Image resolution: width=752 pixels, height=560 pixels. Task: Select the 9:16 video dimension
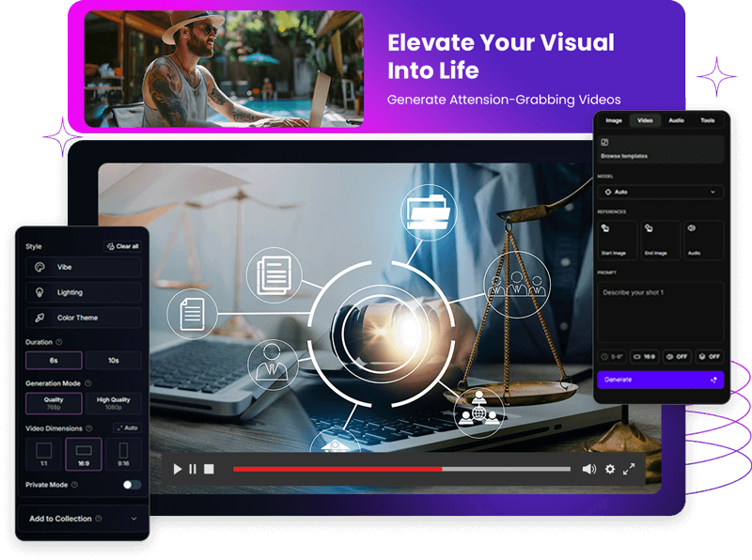(x=123, y=454)
